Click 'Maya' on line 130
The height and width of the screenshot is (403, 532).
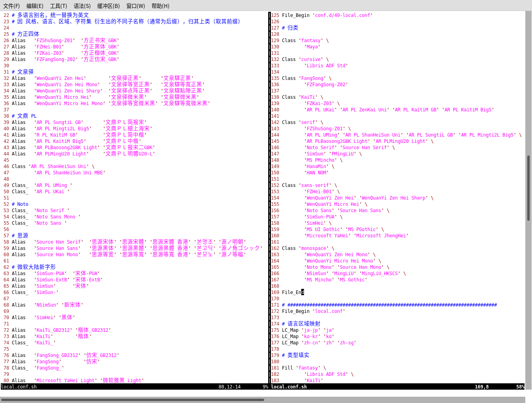(312, 47)
